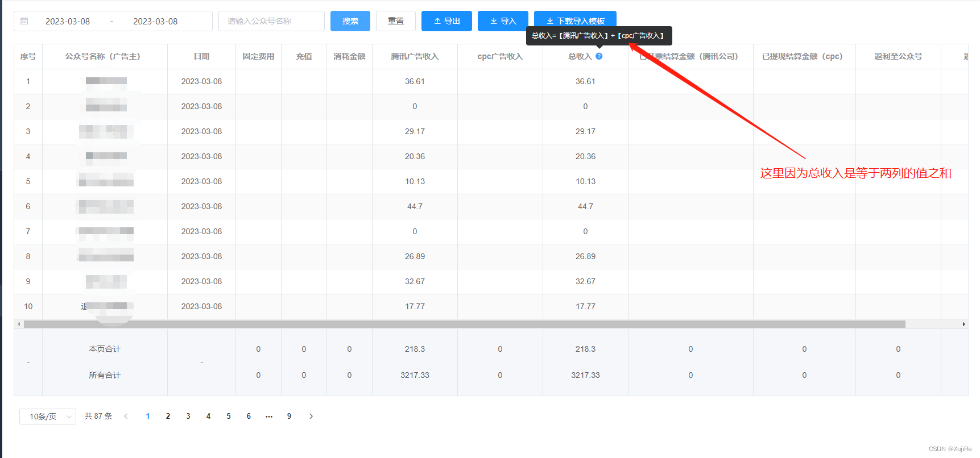Click the 10.13 cell under 总收入
The width and height of the screenshot is (980, 458).
tap(585, 181)
